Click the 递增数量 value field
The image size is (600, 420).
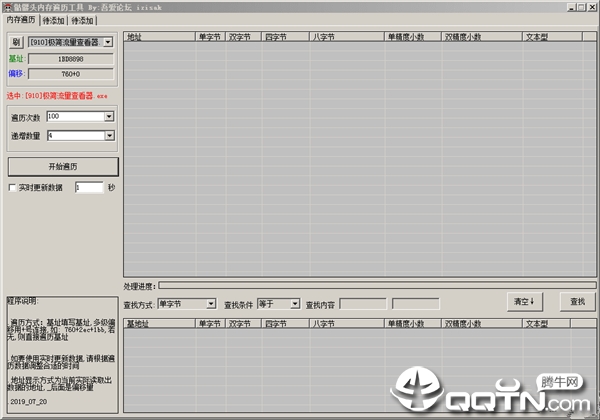click(76, 135)
